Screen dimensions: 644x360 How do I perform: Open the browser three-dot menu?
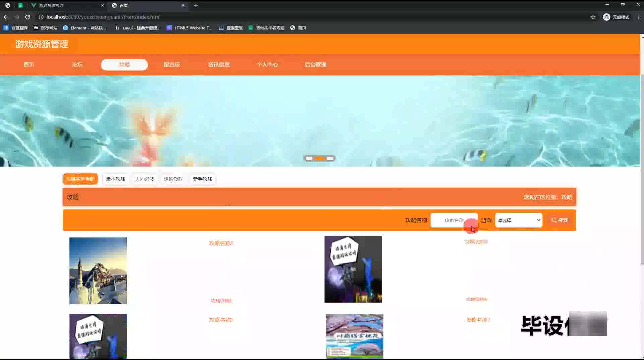click(x=639, y=17)
